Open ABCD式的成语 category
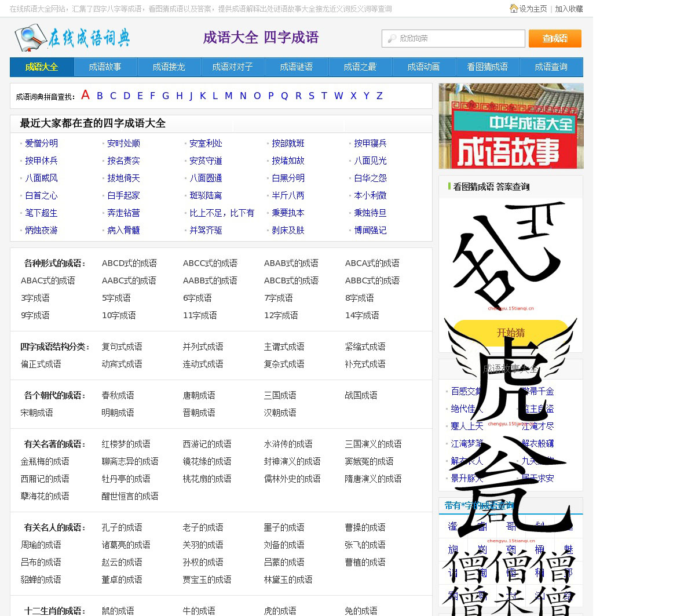This screenshot has height=616, width=695. click(x=129, y=264)
